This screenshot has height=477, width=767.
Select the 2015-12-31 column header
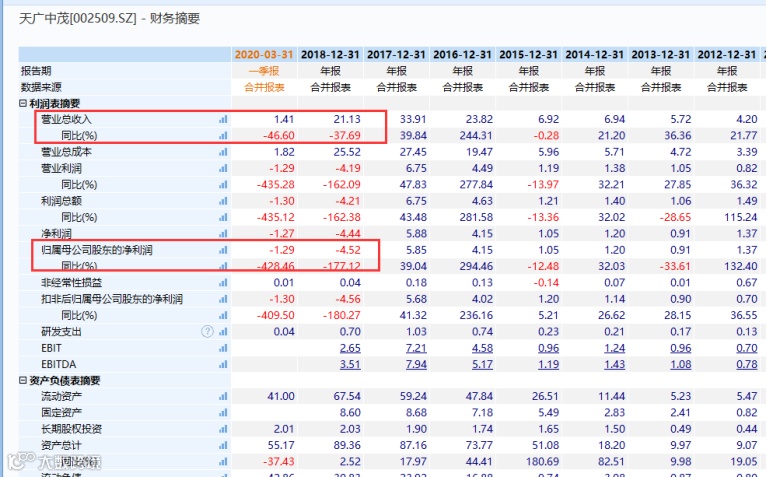click(x=528, y=54)
